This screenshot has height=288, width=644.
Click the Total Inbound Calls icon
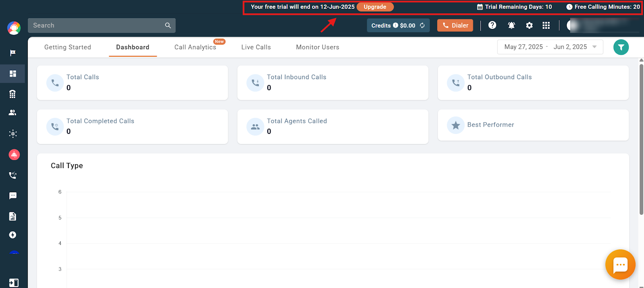pyautogui.click(x=255, y=83)
